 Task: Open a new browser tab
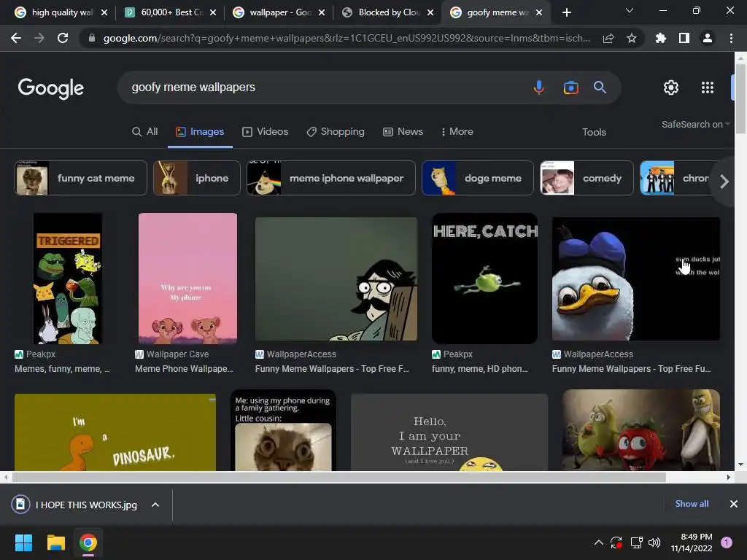click(x=566, y=12)
